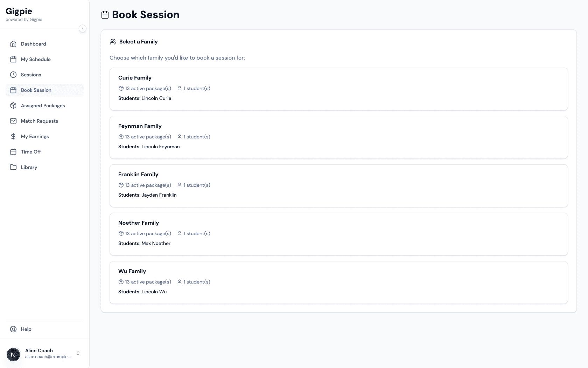Click the Library folder icon
Viewport: 588px width, 368px height.
coord(13,167)
